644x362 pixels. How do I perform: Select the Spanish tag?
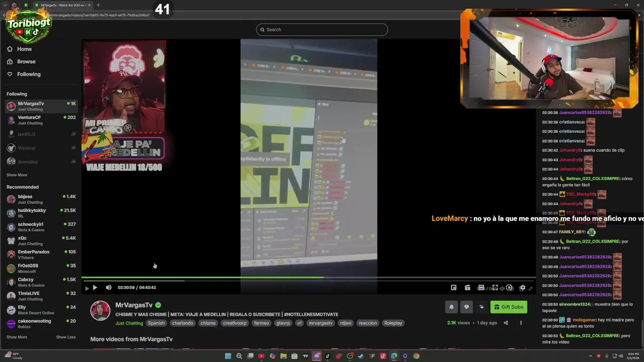pos(156,323)
